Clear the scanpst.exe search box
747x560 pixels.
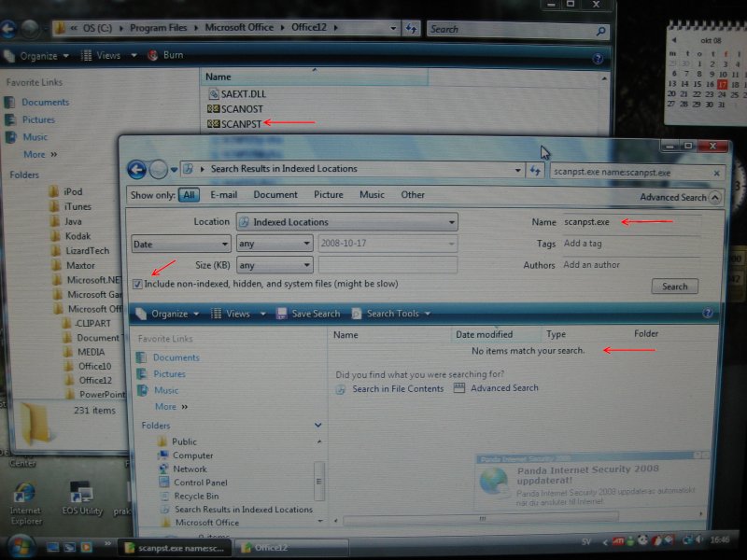coord(716,173)
